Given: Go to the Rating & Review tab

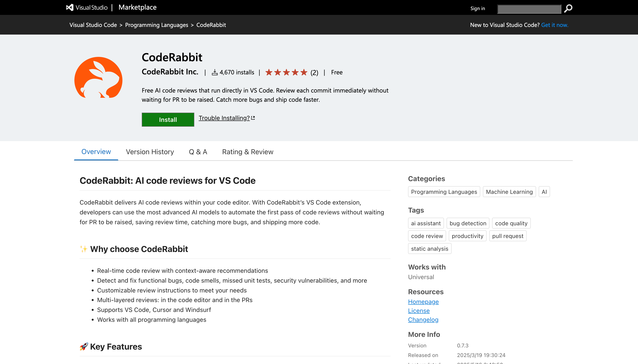Looking at the screenshot, I should pyautogui.click(x=247, y=152).
